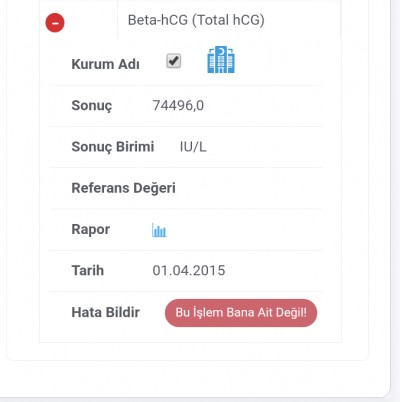
Task: Click the Sonuç Birimi label
Action: (113, 147)
